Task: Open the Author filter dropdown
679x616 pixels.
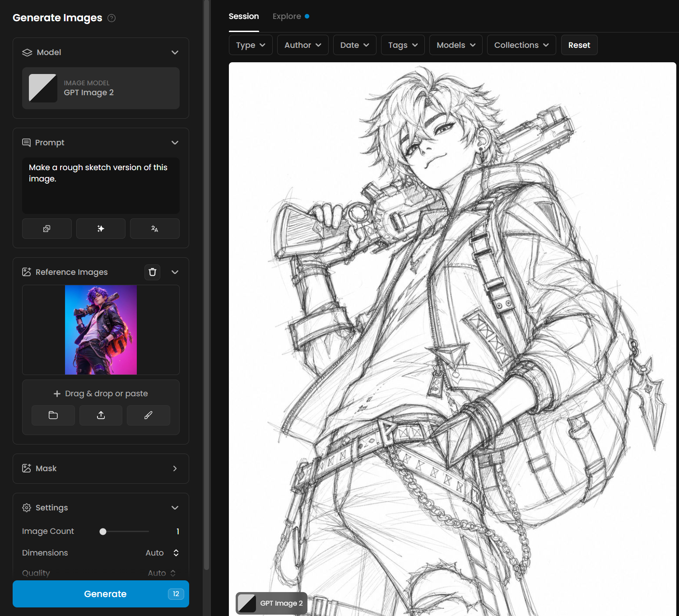Action: 303,45
